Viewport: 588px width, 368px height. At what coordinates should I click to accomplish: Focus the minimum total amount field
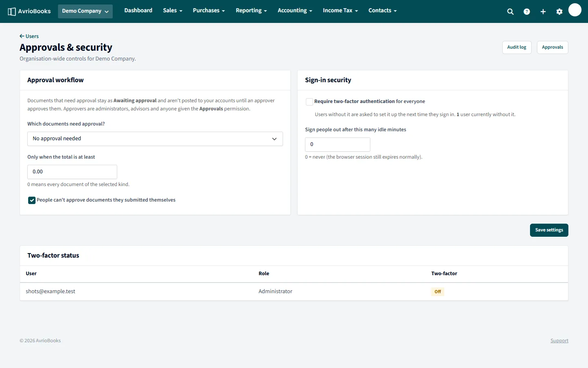(72, 172)
